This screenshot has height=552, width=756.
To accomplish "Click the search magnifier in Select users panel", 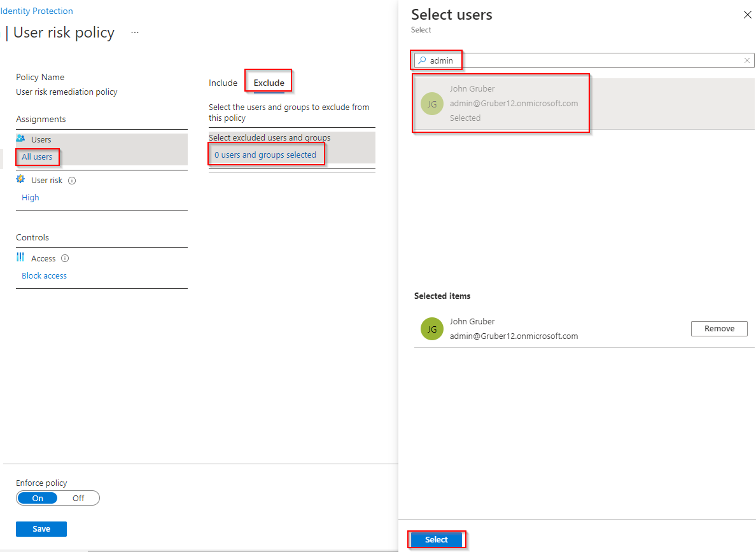I will click(x=423, y=60).
